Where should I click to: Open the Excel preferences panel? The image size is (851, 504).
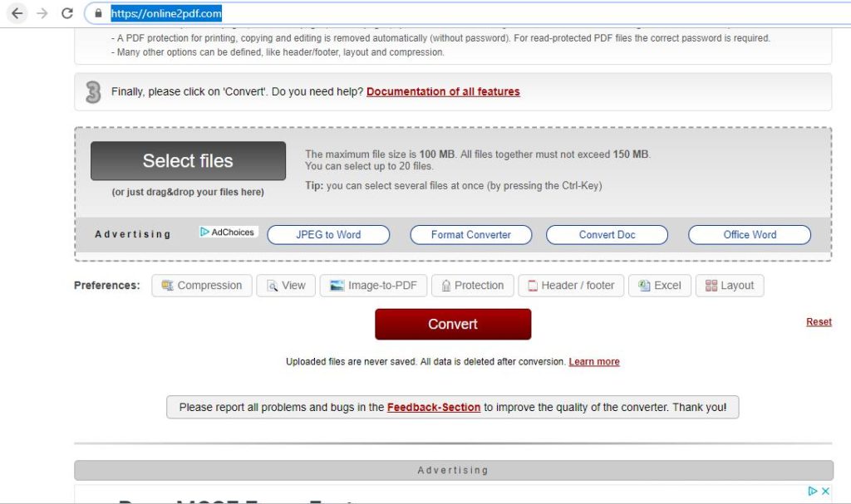[x=659, y=286]
